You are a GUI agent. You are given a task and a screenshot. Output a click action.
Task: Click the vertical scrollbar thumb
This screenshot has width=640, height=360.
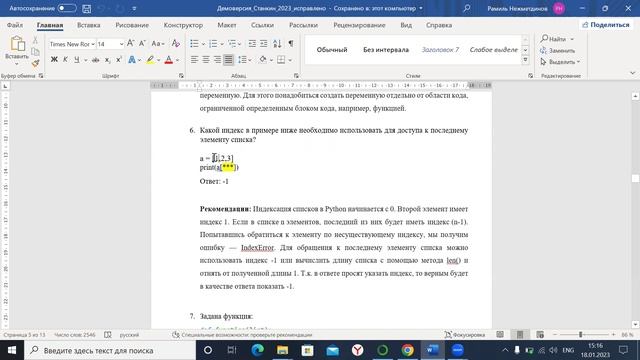[635, 178]
